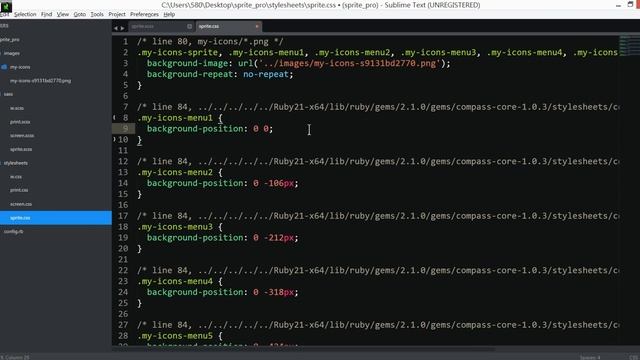Select the highlighted sprite.css sidebar entry
This screenshot has width=640, height=360.
(56, 218)
